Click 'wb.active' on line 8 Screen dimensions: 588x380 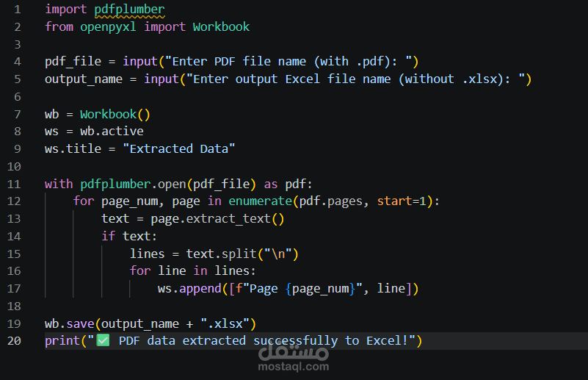(112, 132)
